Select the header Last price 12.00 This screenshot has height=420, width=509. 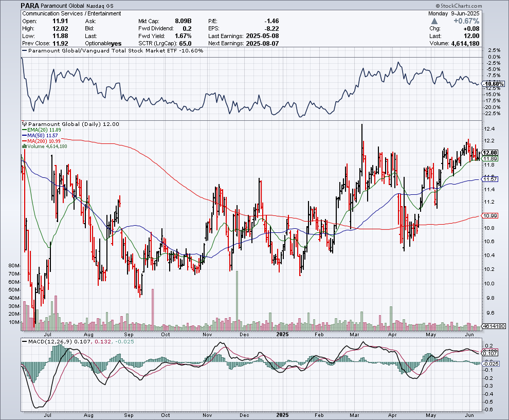pyautogui.click(x=471, y=36)
